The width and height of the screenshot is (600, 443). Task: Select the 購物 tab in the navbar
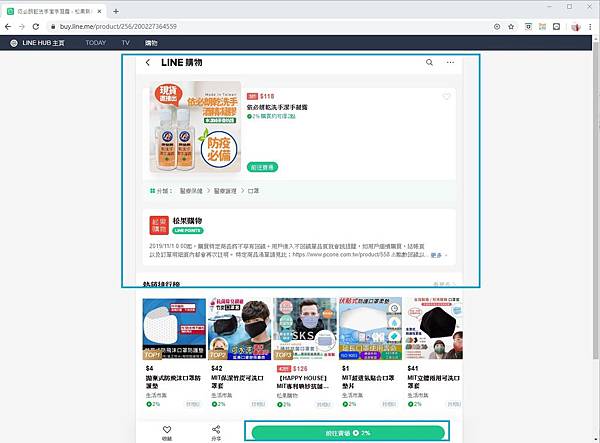click(x=151, y=43)
